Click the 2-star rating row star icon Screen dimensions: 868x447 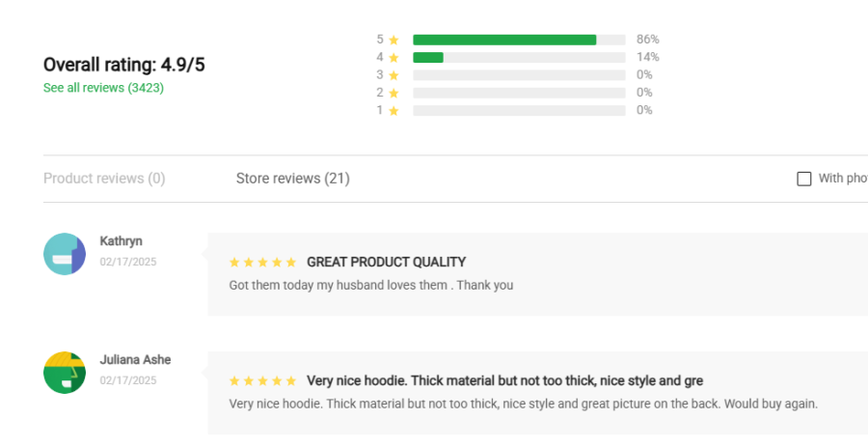[x=393, y=93]
